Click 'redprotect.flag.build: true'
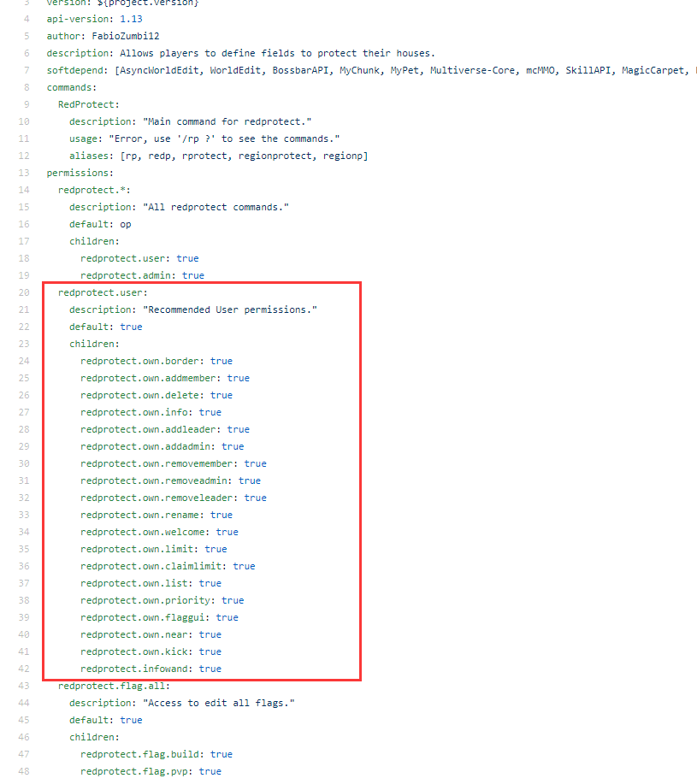 157,754
